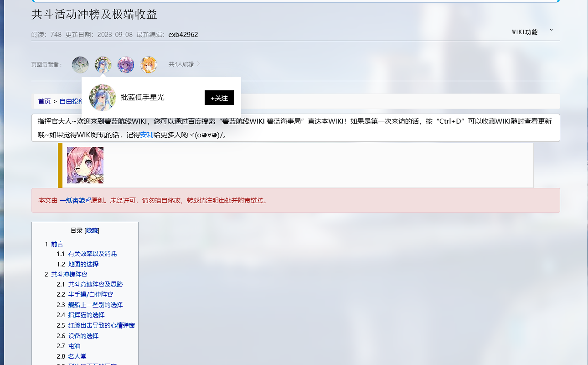Open section 2.4 指挥猫的选择
The width and height of the screenshot is (588, 365).
click(86, 315)
